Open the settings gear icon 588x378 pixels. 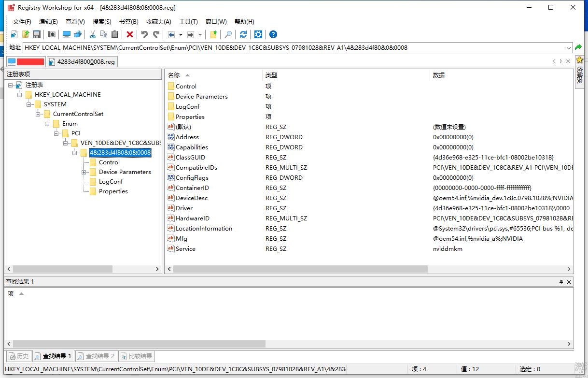point(257,34)
